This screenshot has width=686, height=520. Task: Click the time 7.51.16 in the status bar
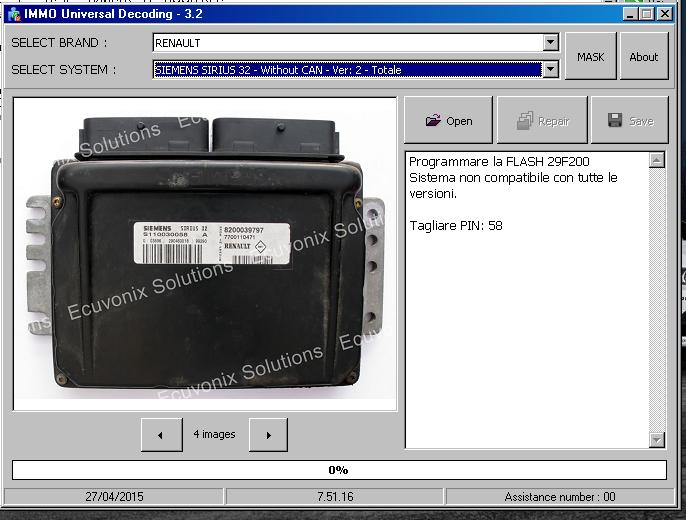pos(335,497)
